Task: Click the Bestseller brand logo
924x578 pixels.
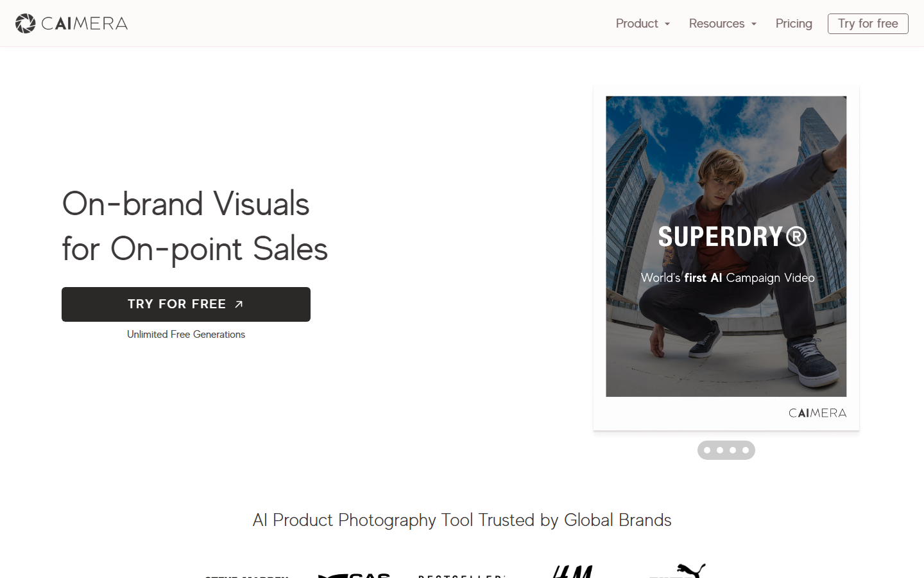Action: click(x=461, y=575)
